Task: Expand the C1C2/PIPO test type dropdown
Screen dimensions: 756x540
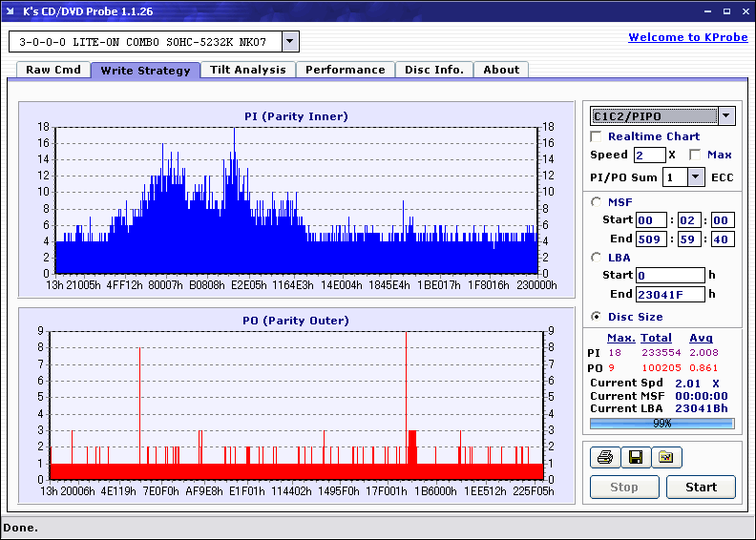Action: coord(726,116)
